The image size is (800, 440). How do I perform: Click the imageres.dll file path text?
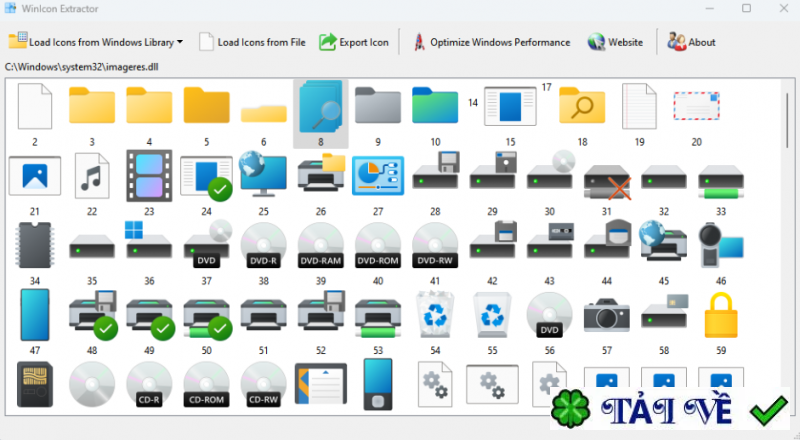pos(82,67)
